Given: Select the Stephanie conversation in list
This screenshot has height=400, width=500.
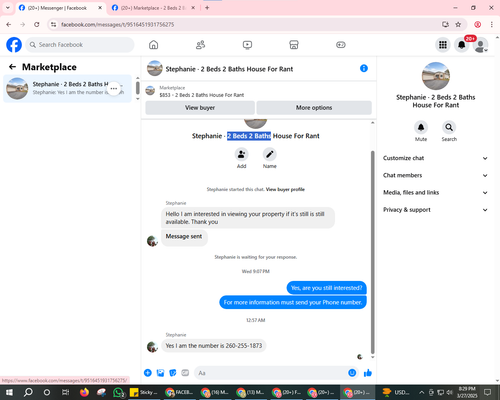Looking at the screenshot, I should (67, 88).
